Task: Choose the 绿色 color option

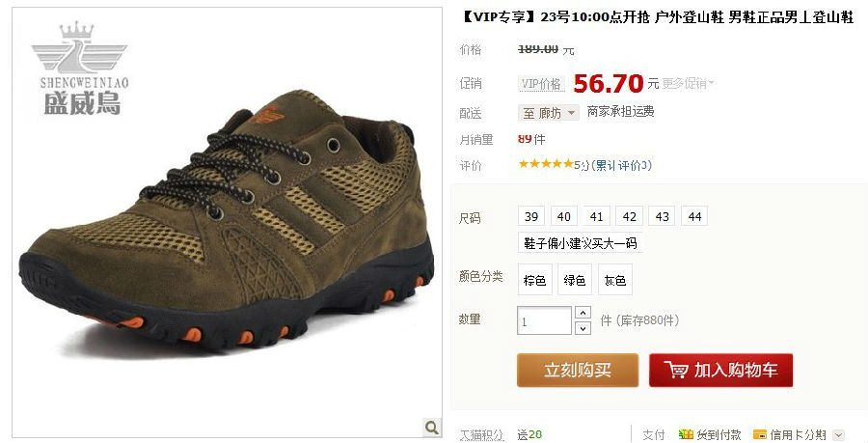Action: click(x=575, y=280)
